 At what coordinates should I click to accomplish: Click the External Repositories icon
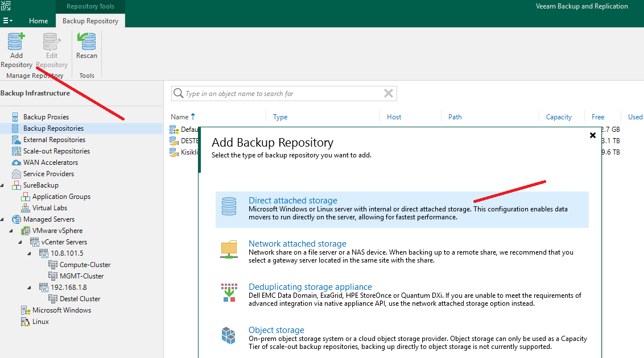pos(16,140)
